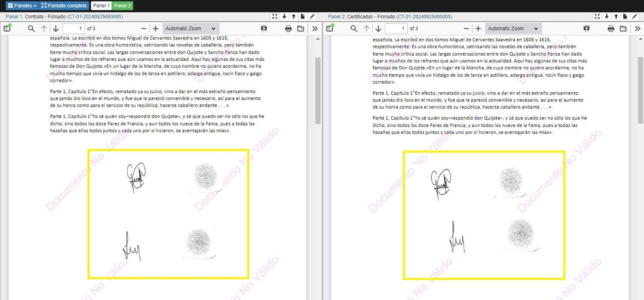Open more tools chevron in Panel 1
Screen dimensions: 644x300
315,28
